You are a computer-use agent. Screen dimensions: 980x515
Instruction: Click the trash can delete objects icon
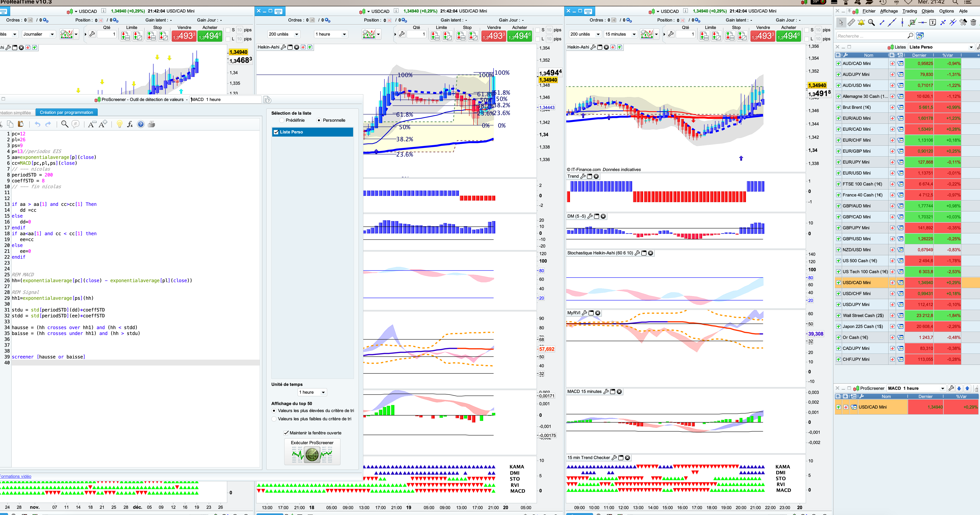coord(973,23)
